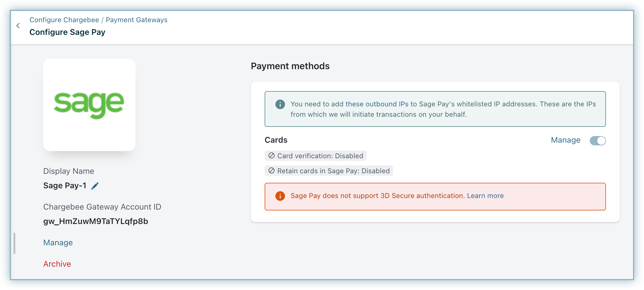This screenshot has width=644, height=290.
Task: Go to the Payment Gateways breadcrumb
Action: pos(137,20)
